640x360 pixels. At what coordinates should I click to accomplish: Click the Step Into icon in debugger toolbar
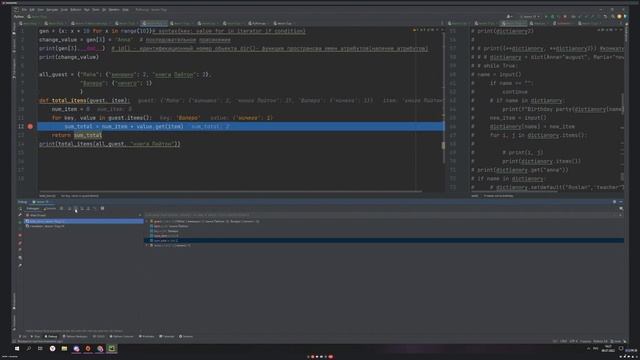point(76,208)
